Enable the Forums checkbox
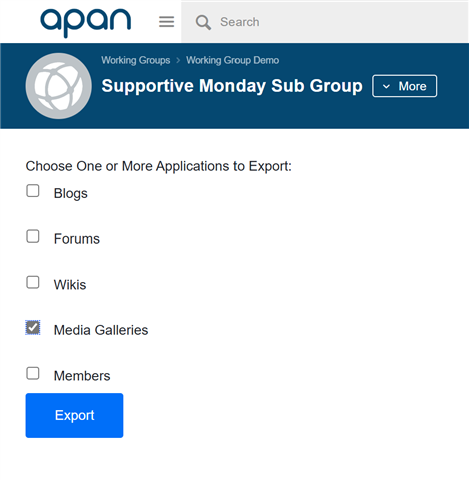Viewport: 469px width, 480px height. (x=33, y=236)
